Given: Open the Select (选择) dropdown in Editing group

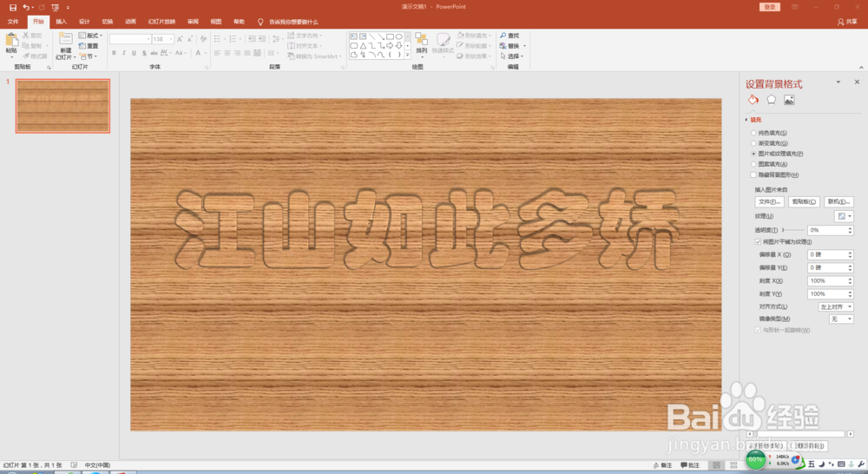Looking at the screenshot, I should (512, 56).
